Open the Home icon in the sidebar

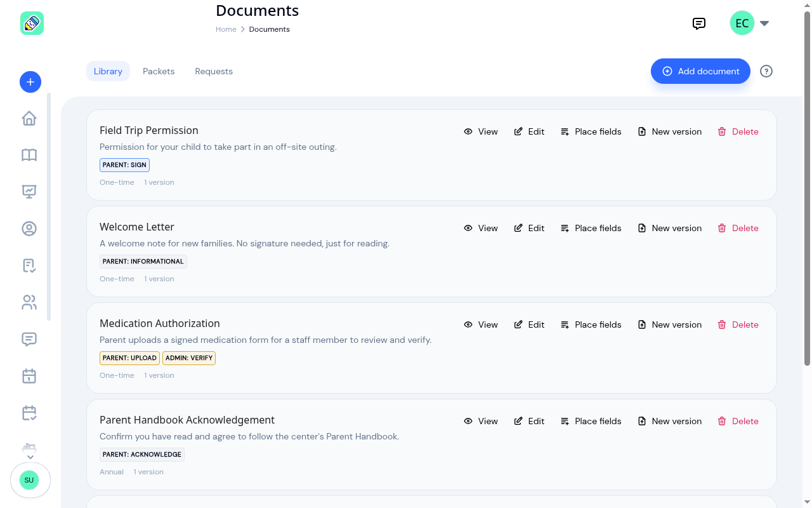29,119
